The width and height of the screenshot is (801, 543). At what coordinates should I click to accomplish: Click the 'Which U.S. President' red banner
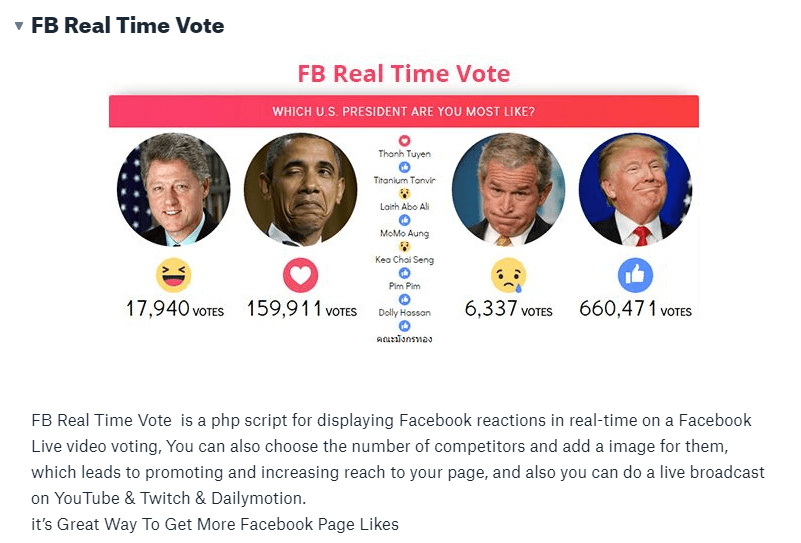pos(403,112)
